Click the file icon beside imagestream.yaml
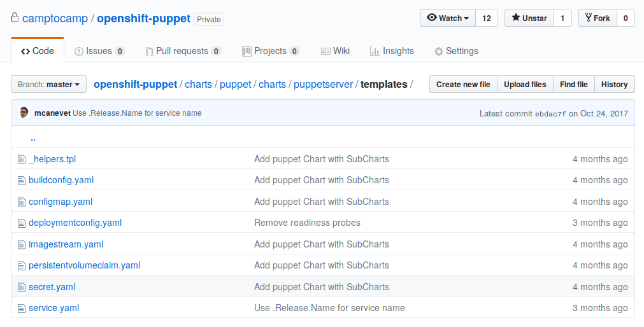The height and width of the screenshot is (327, 644). (22, 244)
